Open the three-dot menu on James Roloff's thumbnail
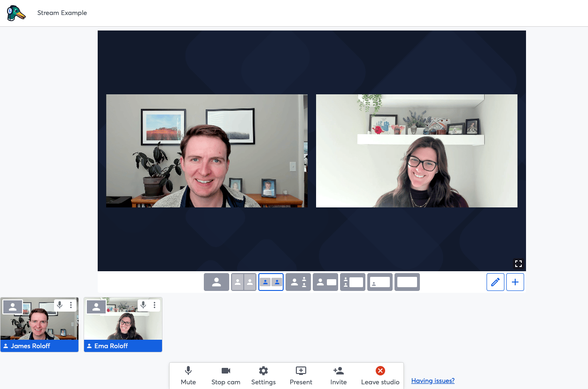This screenshot has width=588, height=389. [x=71, y=305]
